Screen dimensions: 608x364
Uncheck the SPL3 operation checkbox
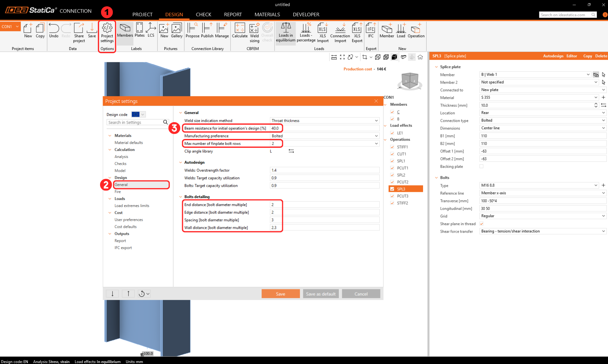392,189
